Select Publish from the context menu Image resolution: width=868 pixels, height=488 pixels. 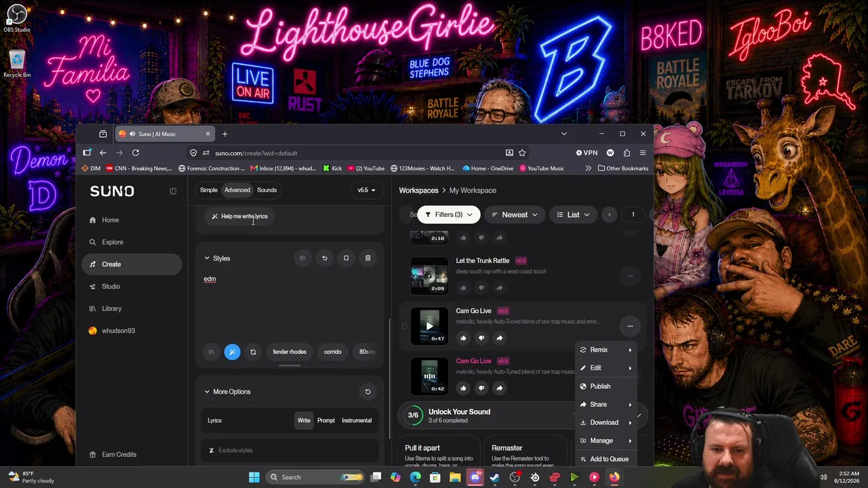pos(606,386)
